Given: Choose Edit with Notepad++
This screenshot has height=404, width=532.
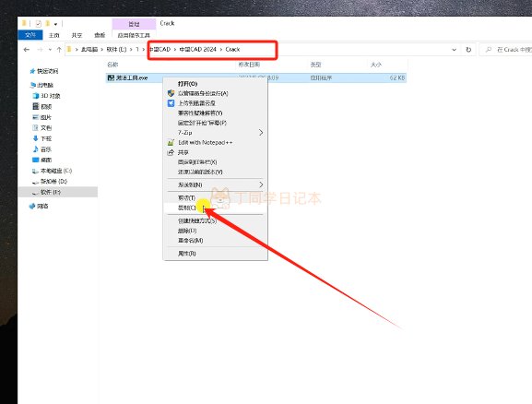Looking at the screenshot, I should [206, 143].
